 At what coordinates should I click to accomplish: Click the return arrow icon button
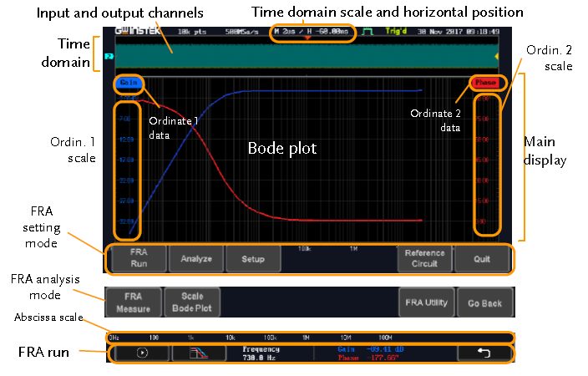point(482,353)
